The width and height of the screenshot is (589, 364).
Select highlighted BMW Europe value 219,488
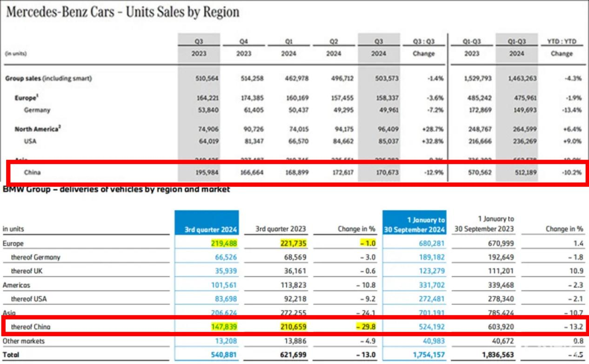[x=224, y=244]
